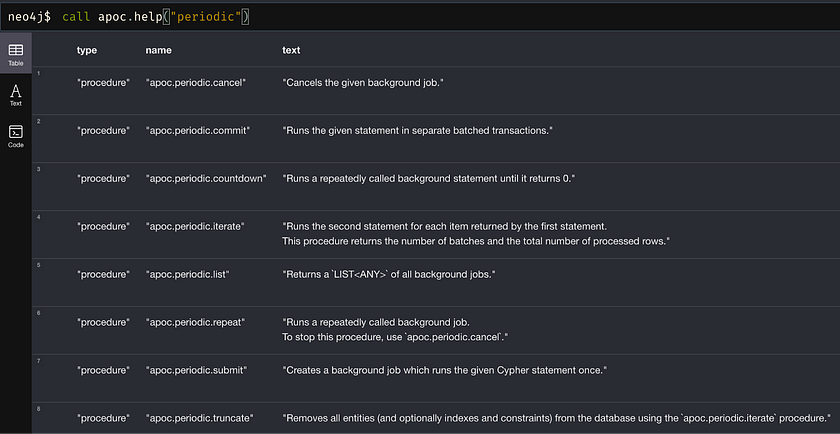
Task: Click the 'text' column header
Action: [291, 50]
